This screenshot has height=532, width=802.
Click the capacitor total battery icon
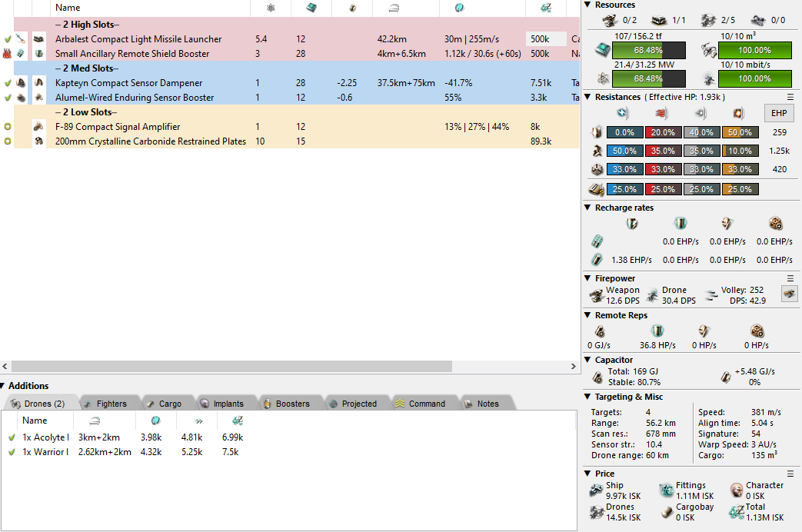pyautogui.click(x=597, y=377)
